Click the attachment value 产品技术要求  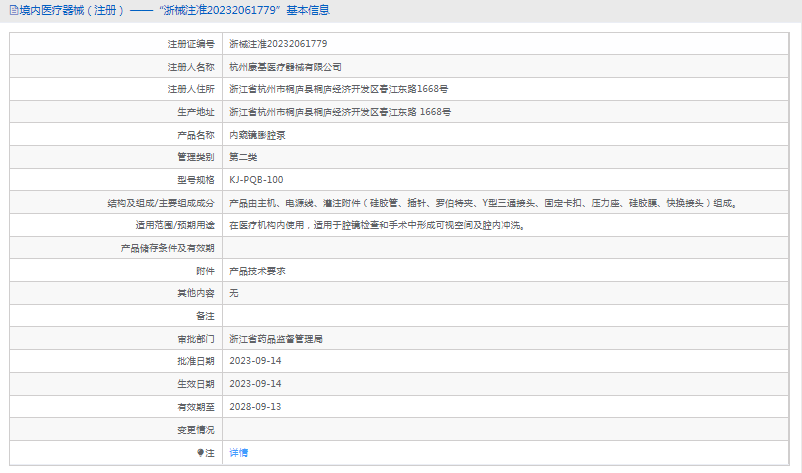click(257, 271)
